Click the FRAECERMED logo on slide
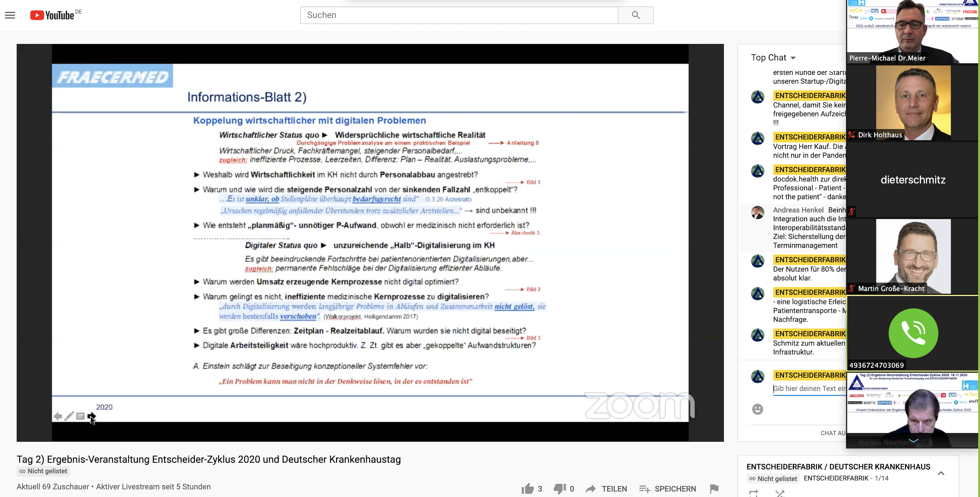The height and width of the screenshot is (497, 980). coord(113,77)
